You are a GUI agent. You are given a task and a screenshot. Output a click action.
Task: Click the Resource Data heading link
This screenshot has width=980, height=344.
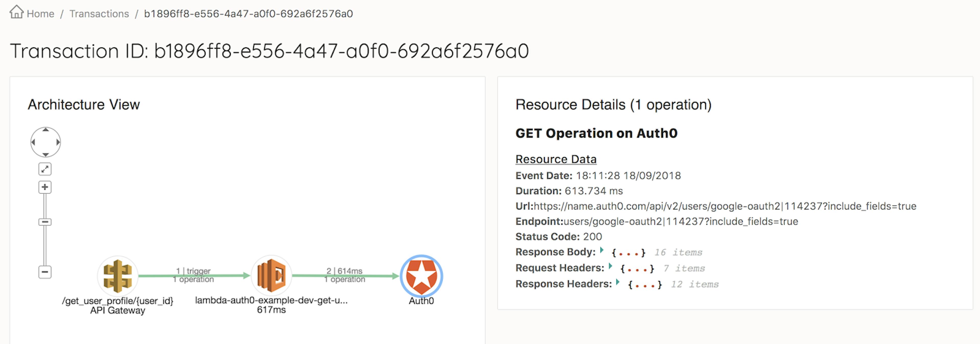pyautogui.click(x=555, y=159)
